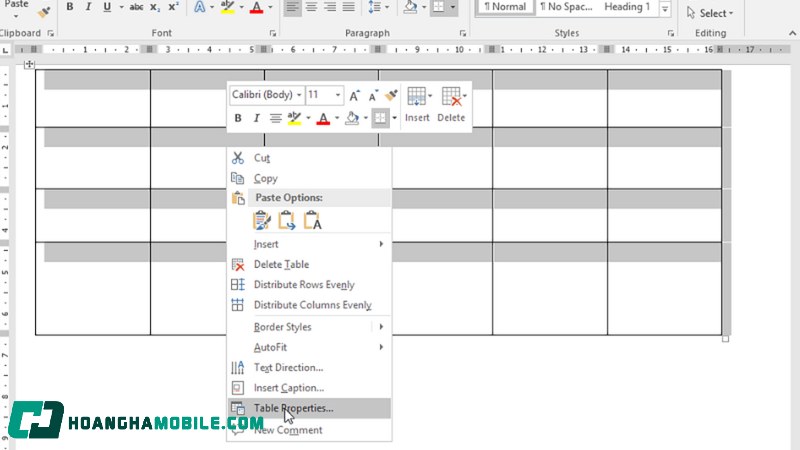Toggle Bold in the ribbon Font group

click(x=70, y=7)
